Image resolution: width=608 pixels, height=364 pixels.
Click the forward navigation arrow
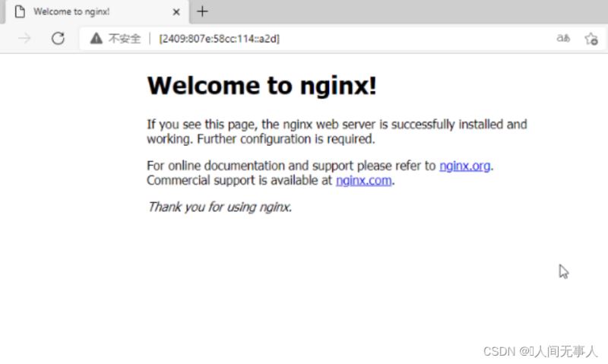point(24,38)
